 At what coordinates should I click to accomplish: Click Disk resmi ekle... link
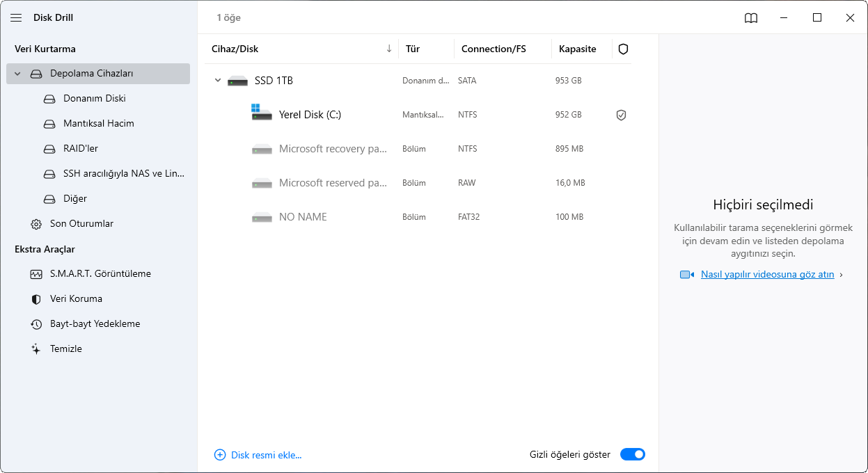267,455
